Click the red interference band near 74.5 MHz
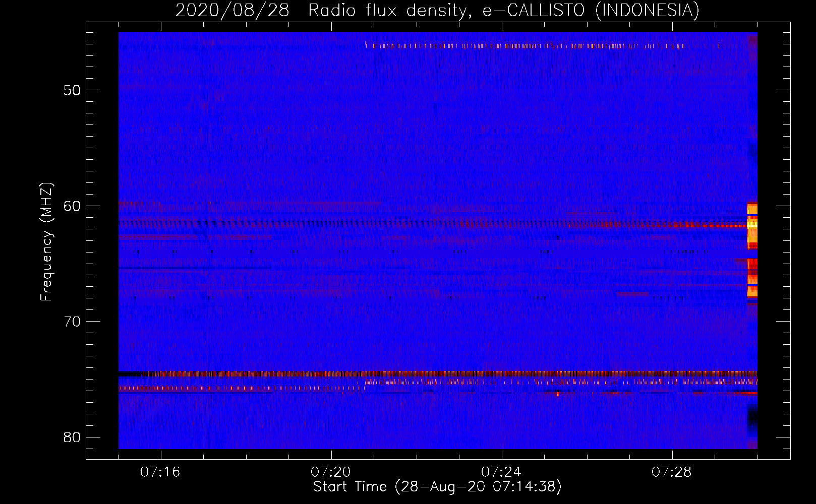The image size is (816, 504). coord(438,374)
